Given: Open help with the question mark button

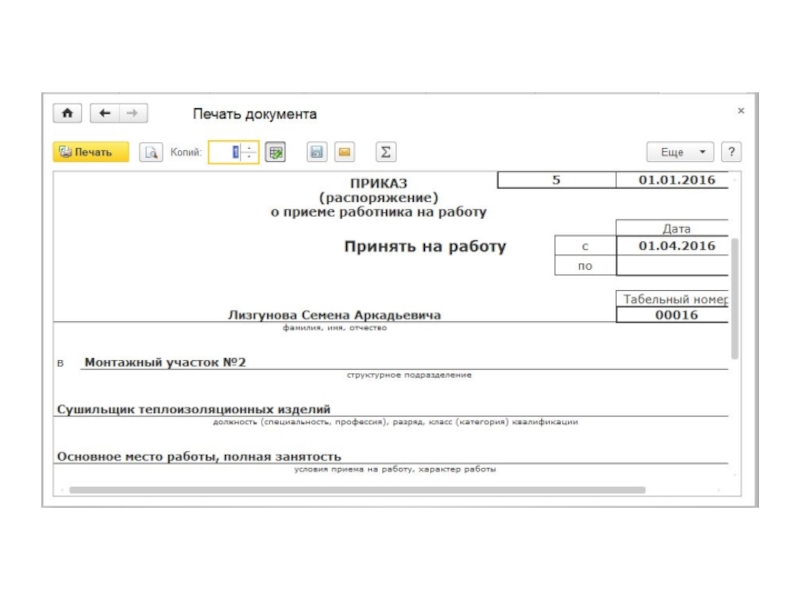Looking at the screenshot, I should click(x=731, y=152).
